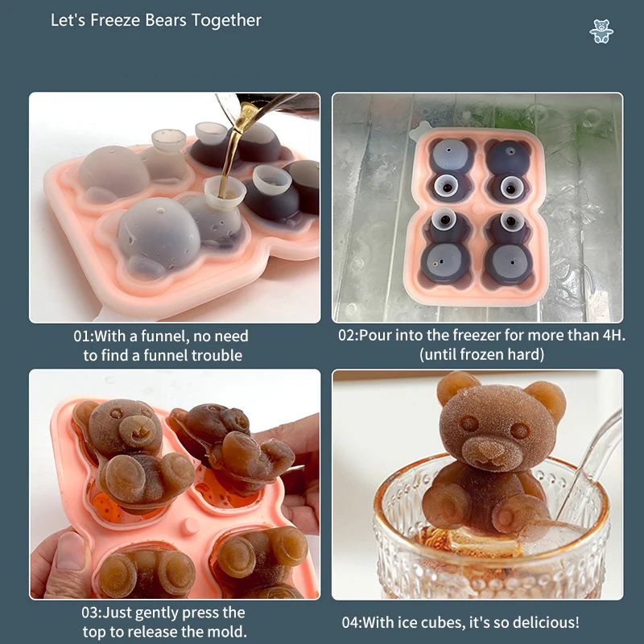Click the white funnel being filled
The width and height of the screenshot is (644, 644).
(225, 191)
